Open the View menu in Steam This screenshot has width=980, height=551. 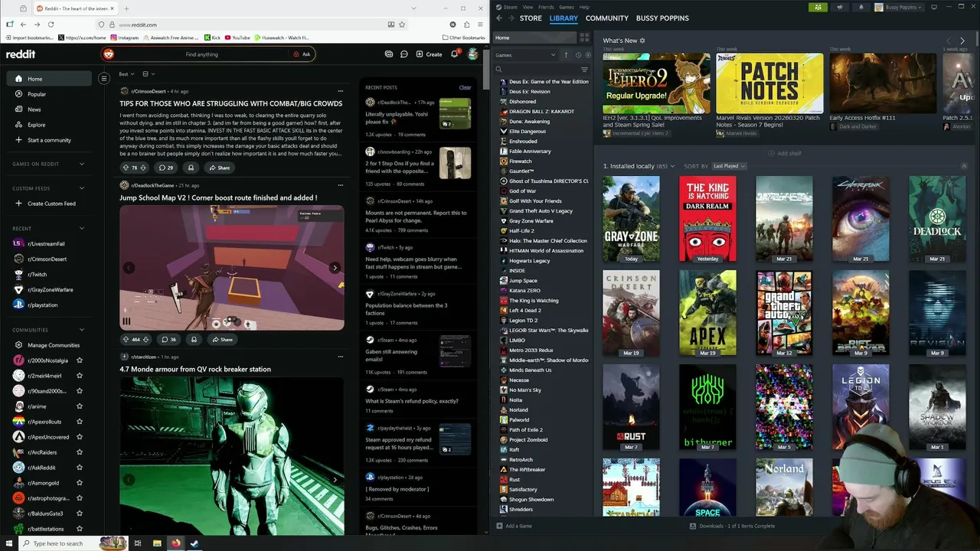(528, 7)
